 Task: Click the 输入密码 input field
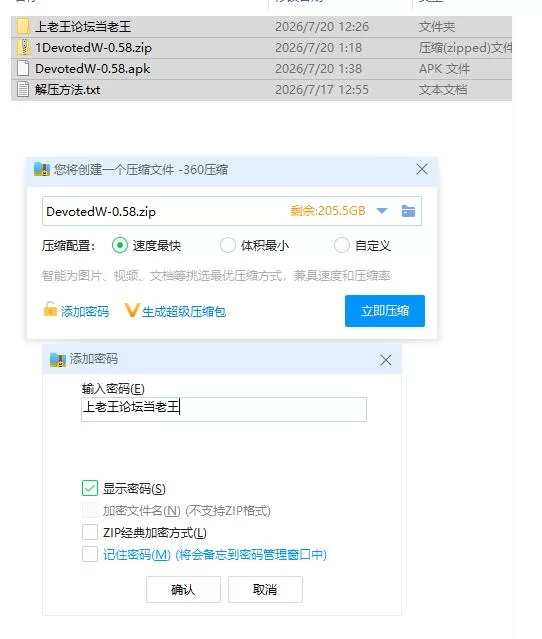(x=224, y=409)
